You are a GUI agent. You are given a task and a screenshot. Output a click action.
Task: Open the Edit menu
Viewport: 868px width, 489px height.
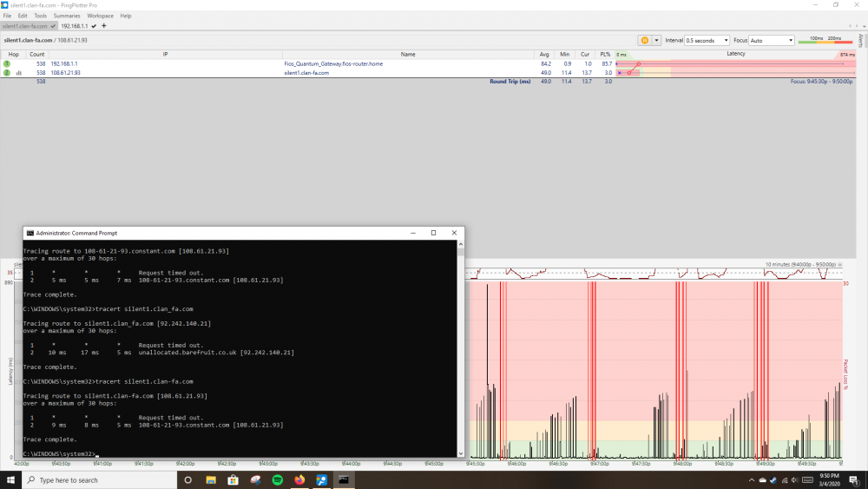coord(23,16)
